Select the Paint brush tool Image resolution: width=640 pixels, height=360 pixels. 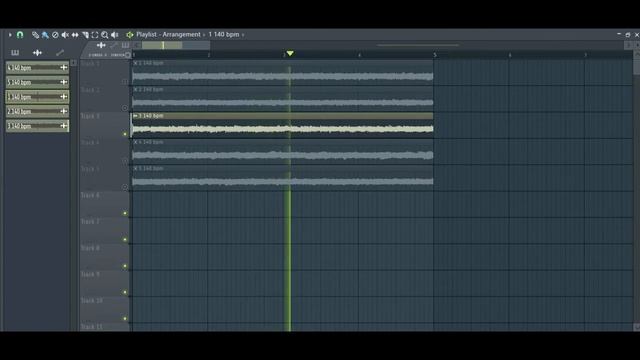(45, 35)
